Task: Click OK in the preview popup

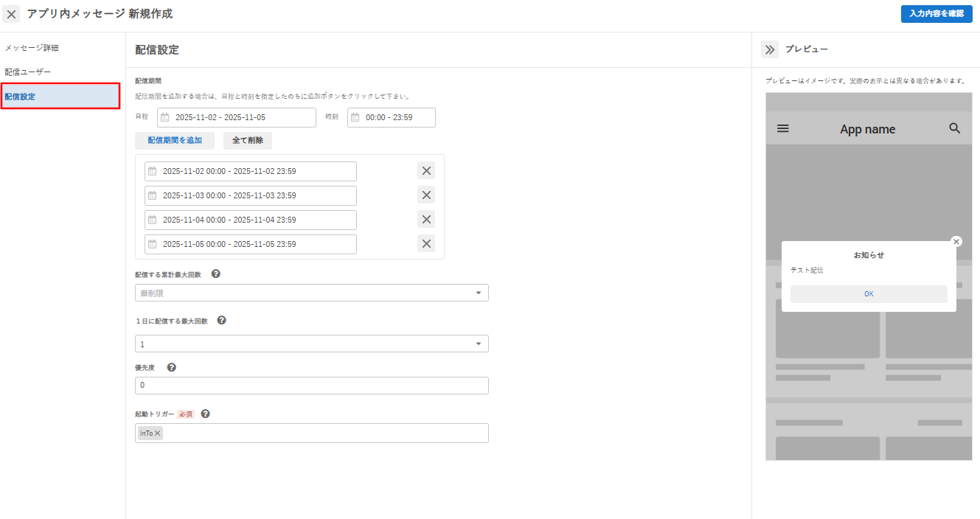Action: tap(869, 294)
